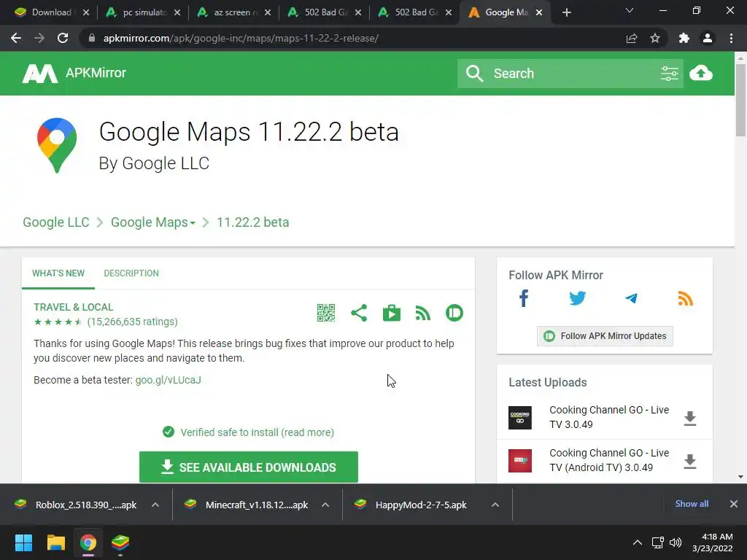
Task: Show hidden system tray icons
Action: (x=637, y=542)
